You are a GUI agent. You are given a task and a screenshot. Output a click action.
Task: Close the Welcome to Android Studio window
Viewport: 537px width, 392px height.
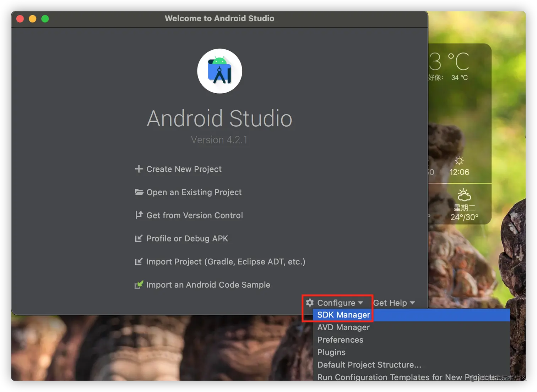pyautogui.click(x=20, y=19)
